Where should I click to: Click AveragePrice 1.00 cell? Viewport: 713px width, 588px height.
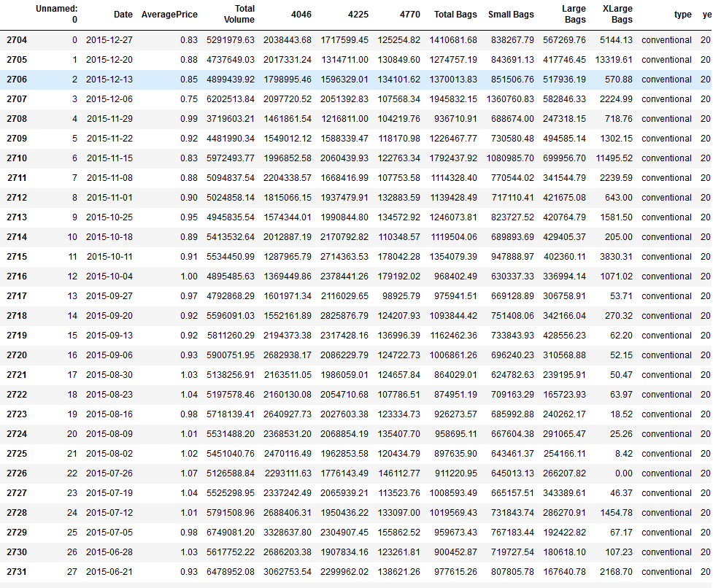tap(189, 276)
